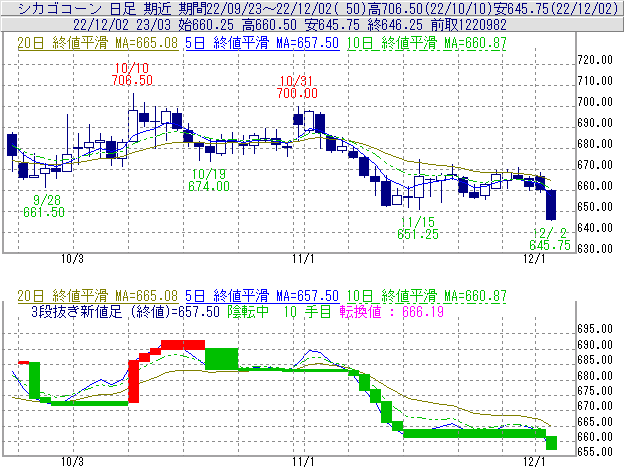624x475 pixels.
Task: Click the 10/31 700.00 high annotation
Action: tap(297, 87)
